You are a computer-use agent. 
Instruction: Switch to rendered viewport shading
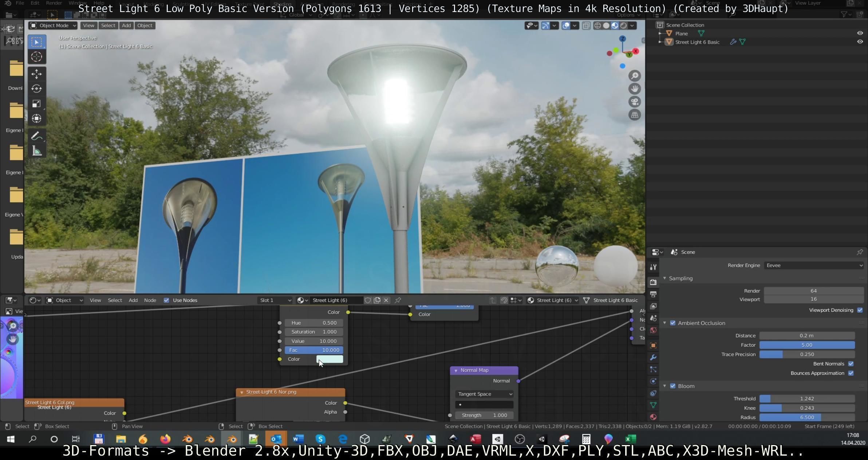(x=624, y=25)
